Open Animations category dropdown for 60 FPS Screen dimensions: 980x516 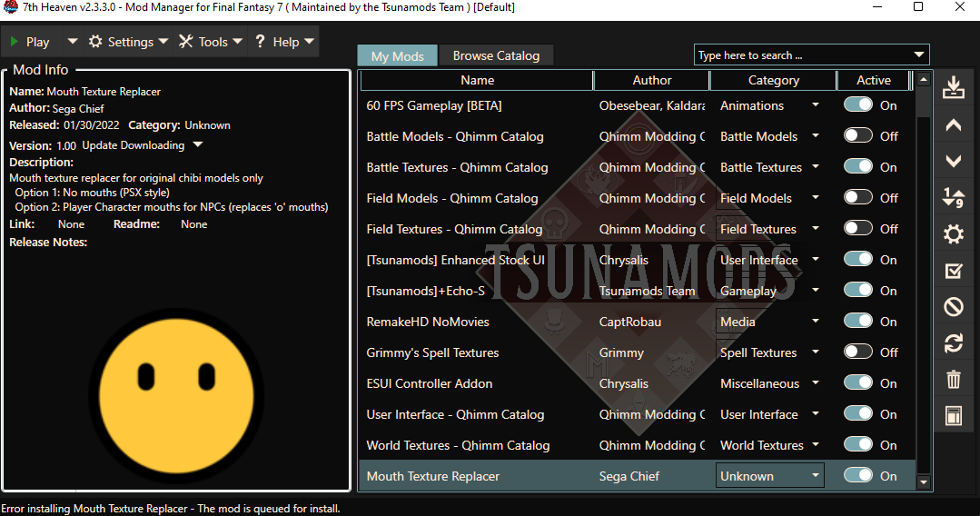[815, 105]
